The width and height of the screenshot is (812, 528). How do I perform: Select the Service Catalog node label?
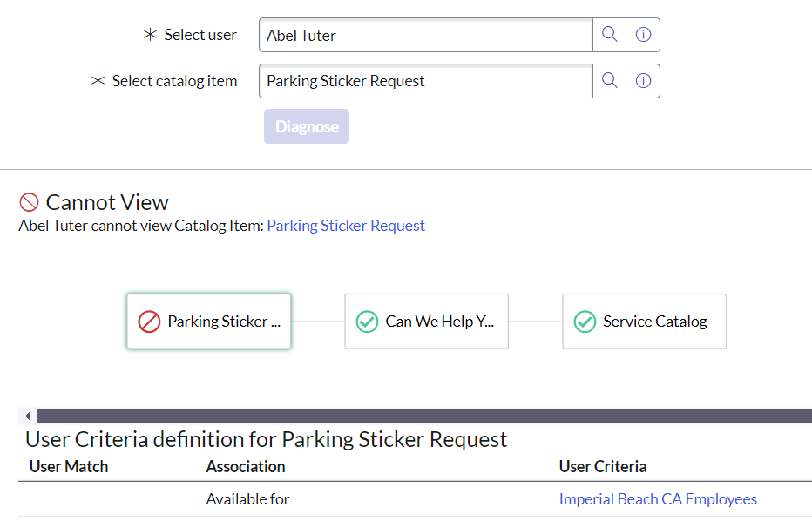pyautogui.click(x=655, y=322)
